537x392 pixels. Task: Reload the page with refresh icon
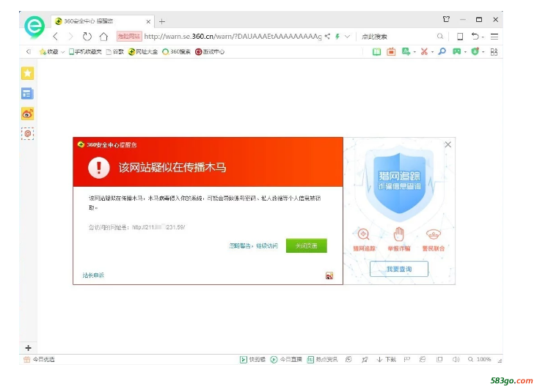(x=87, y=36)
